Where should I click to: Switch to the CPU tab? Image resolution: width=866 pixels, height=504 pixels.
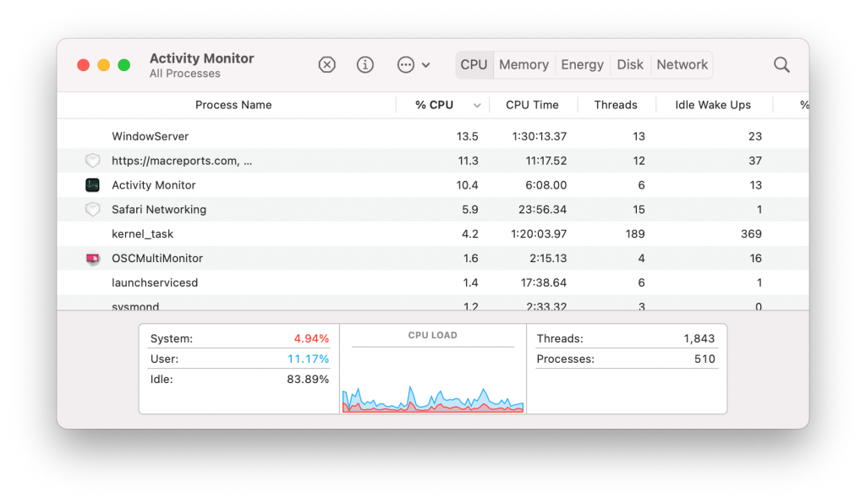[x=474, y=64]
